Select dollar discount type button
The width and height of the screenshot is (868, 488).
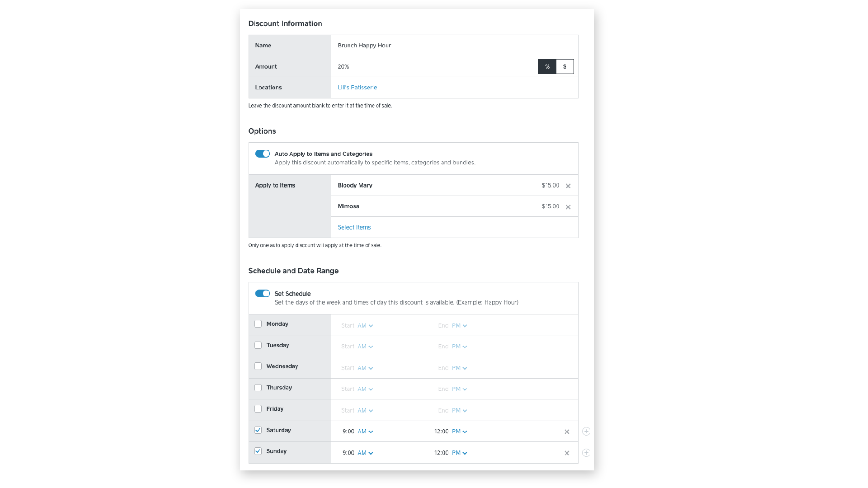pyautogui.click(x=565, y=66)
